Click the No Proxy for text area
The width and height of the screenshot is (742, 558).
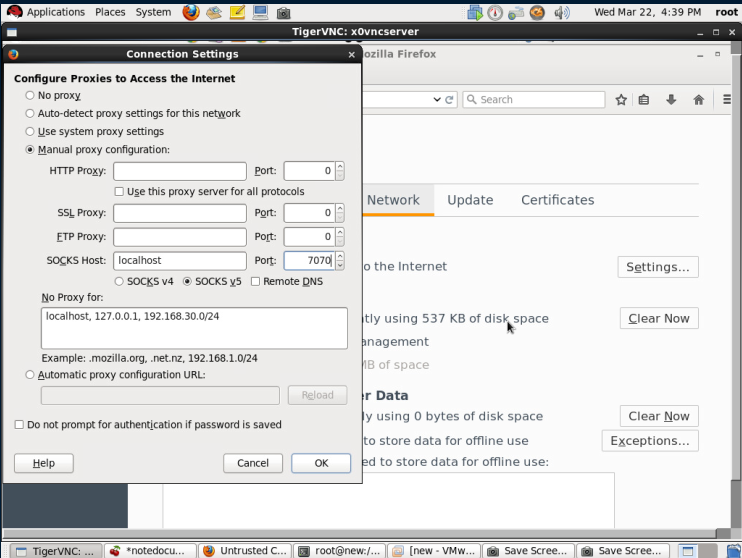coord(194,328)
